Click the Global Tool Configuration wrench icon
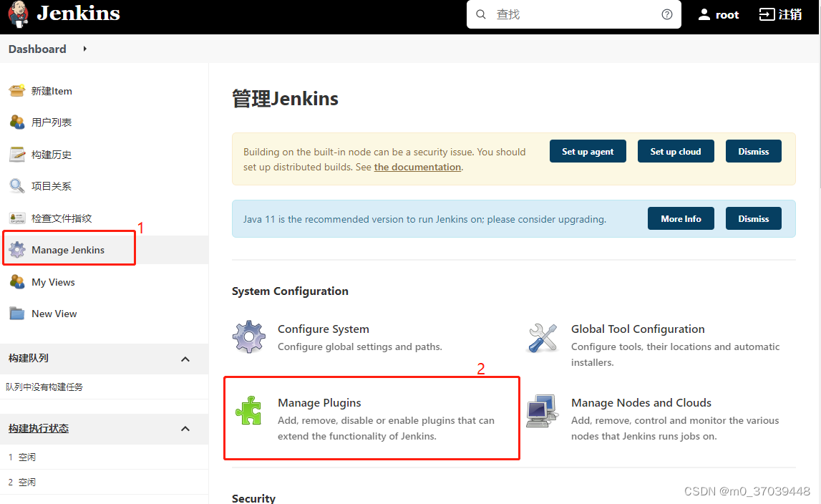The width and height of the screenshot is (821, 504). (x=543, y=336)
